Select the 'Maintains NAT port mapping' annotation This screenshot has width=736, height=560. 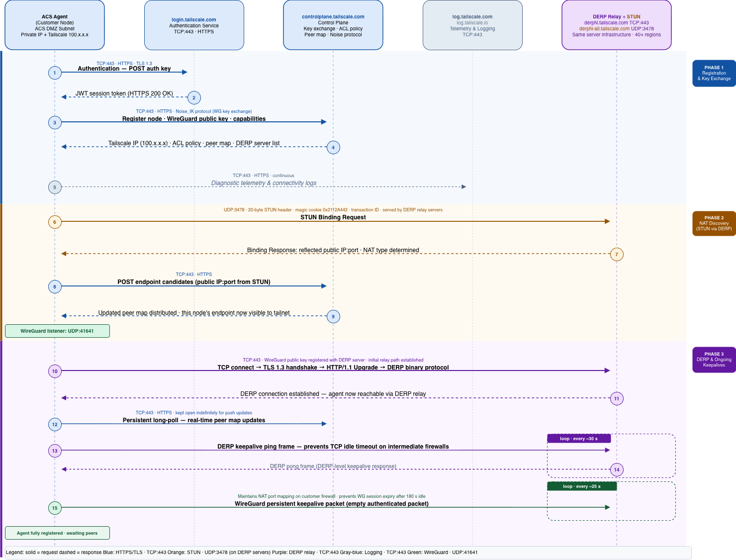(x=332, y=496)
